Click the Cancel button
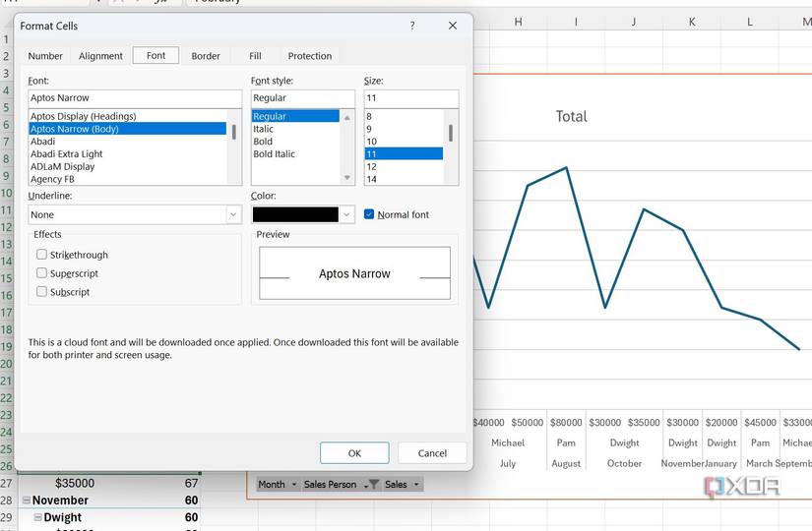This screenshot has height=531, width=812. pyautogui.click(x=432, y=453)
